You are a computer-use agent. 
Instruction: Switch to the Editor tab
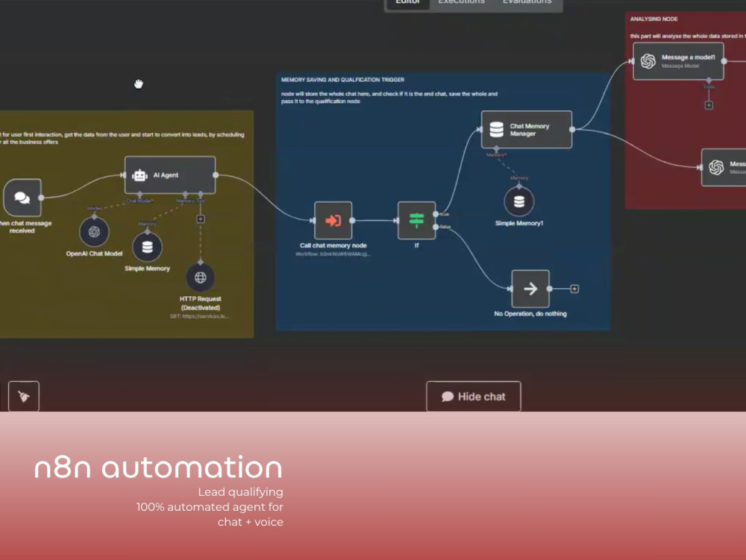pos(408,2)
